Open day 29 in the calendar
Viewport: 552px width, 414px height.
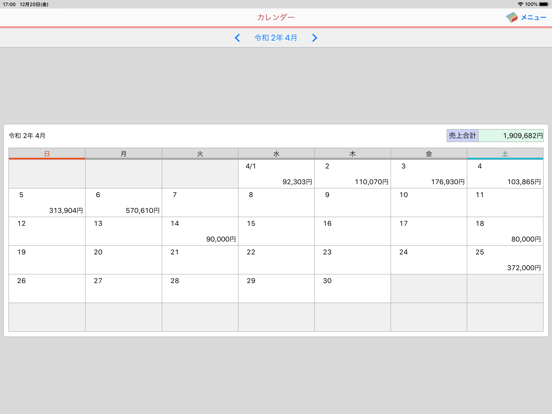tap(276, 288)
